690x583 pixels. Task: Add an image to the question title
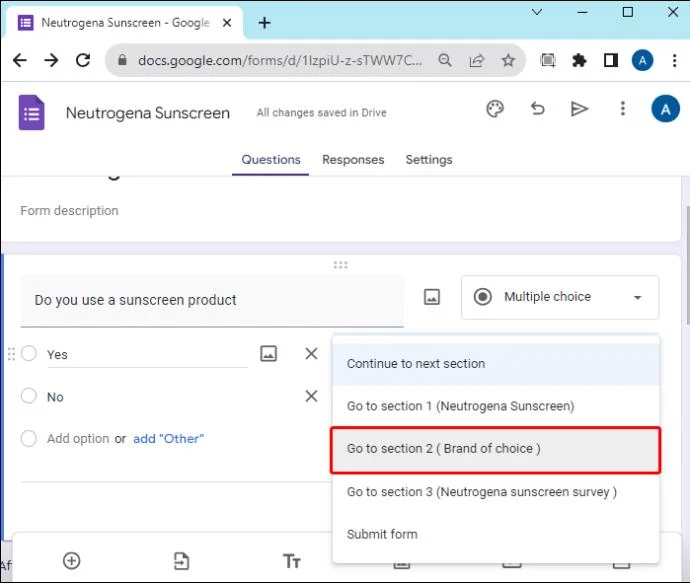click(432, 297)
